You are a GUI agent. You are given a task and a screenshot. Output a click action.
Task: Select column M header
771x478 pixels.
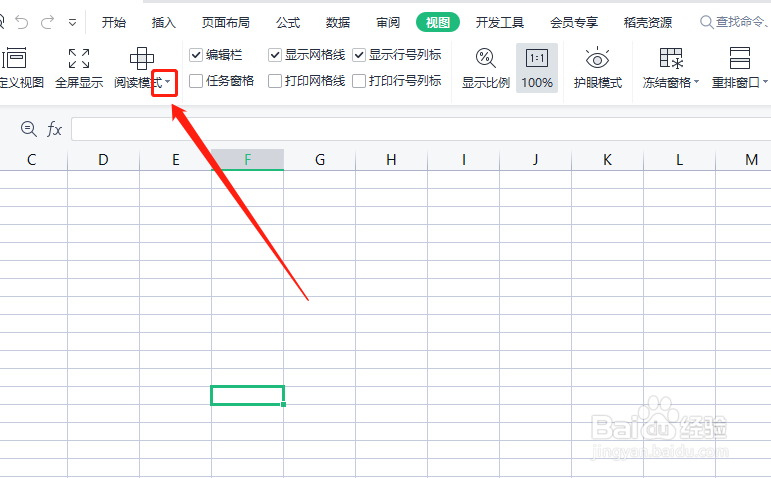pos(743,160)
